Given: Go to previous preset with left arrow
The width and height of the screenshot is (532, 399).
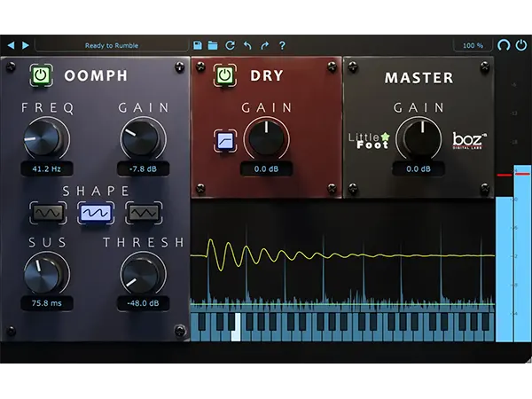Looking at the screenshot, I should [x=11, y=44].
